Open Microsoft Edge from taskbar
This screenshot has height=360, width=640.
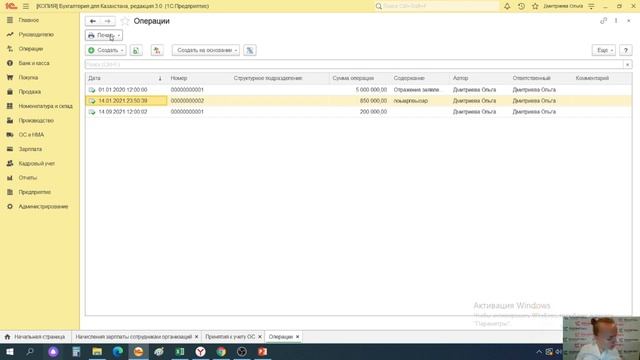point(118,351)
